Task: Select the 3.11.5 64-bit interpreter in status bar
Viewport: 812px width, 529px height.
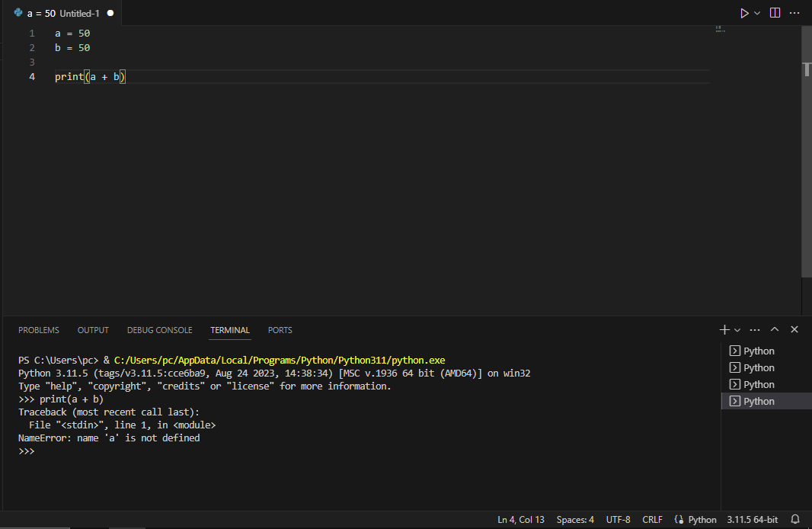Action: [752, 520]
